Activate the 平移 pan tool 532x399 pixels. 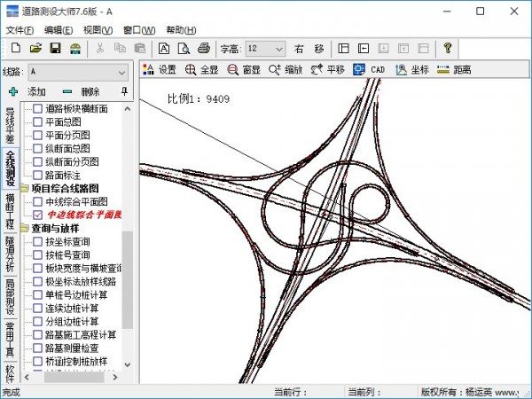pyautogui.click(x=328, y=69)
